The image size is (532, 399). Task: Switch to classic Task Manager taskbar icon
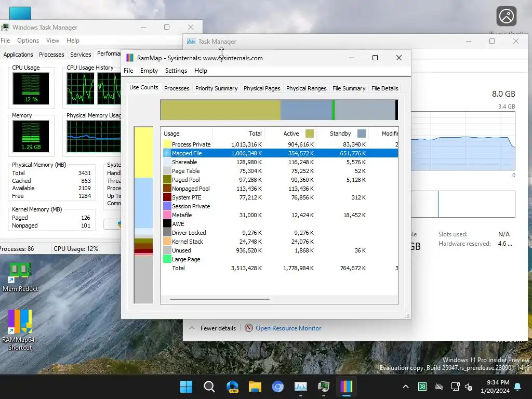coord(323,387)
